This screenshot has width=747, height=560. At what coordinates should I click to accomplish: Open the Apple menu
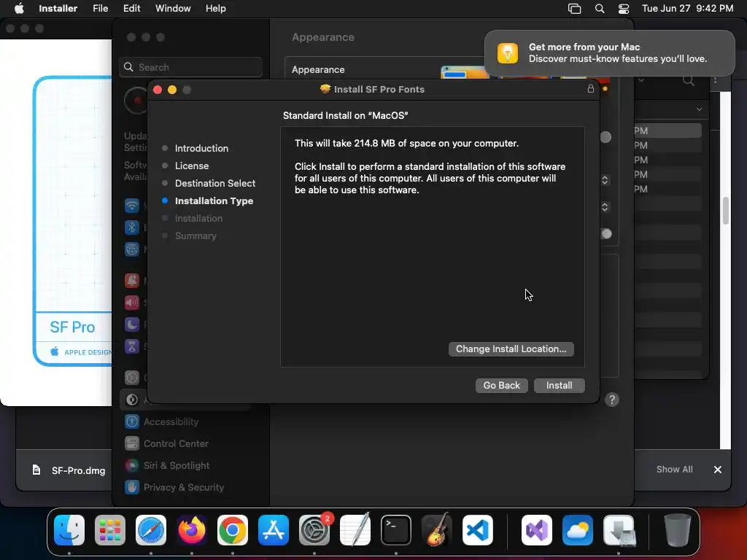18,8
